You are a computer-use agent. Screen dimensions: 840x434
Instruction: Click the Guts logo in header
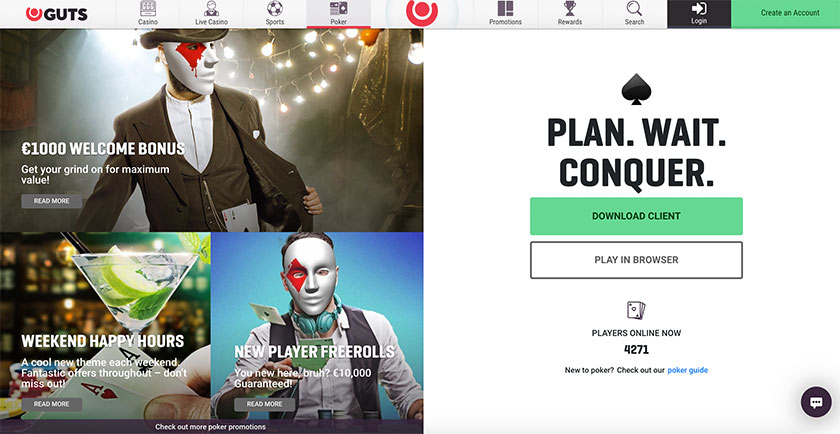(56, 14)
